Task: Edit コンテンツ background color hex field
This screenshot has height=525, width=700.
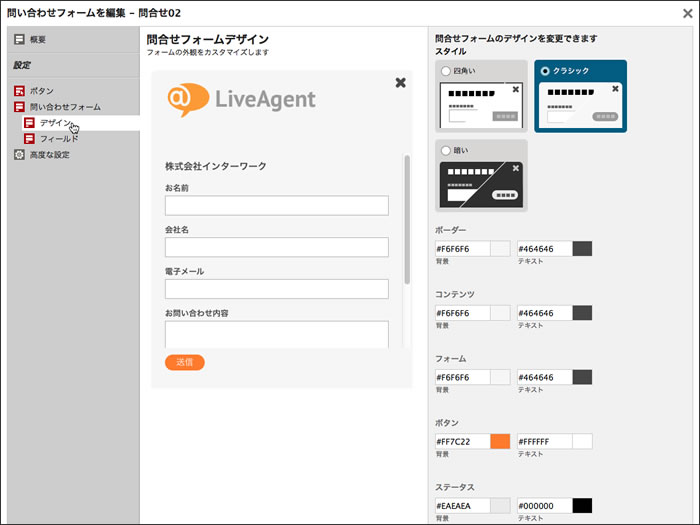Action: tap(462, 313)
